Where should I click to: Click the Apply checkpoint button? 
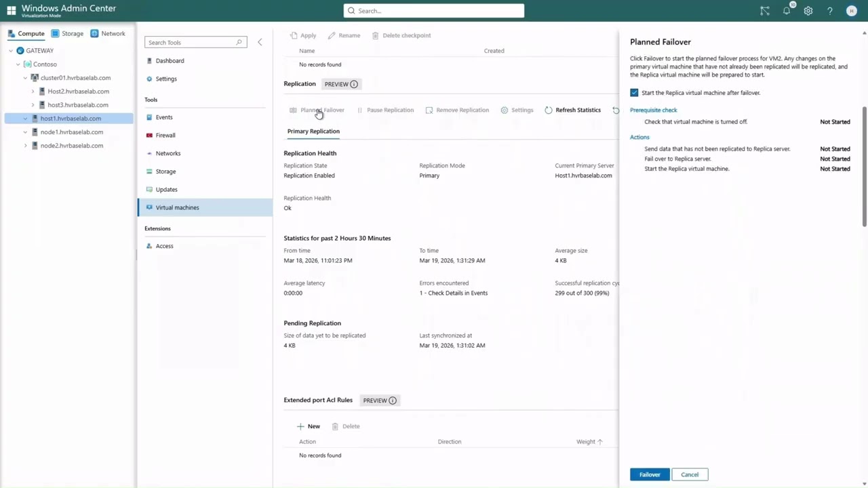point(302,35)
